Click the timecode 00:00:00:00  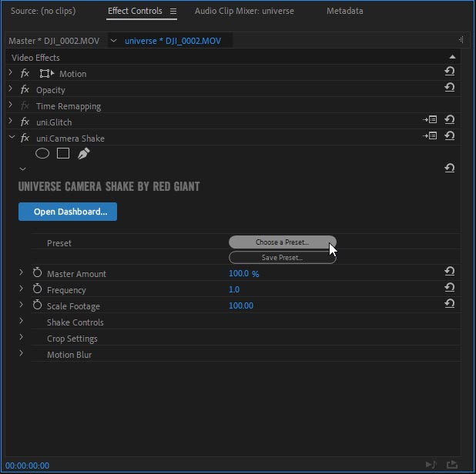[x=27, y=466]
